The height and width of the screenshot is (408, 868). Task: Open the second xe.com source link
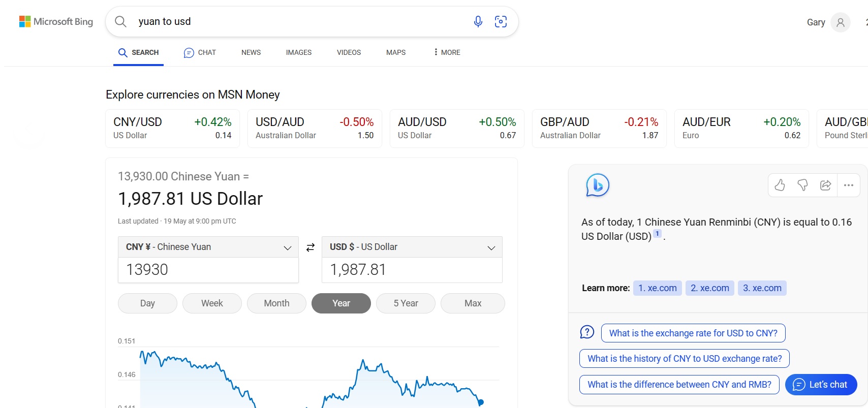click(x=710, y=288)
